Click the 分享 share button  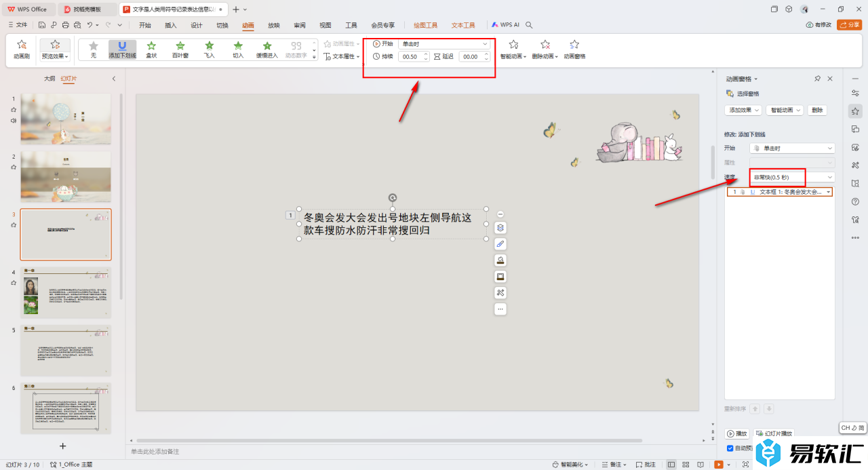tap(849, 25)
